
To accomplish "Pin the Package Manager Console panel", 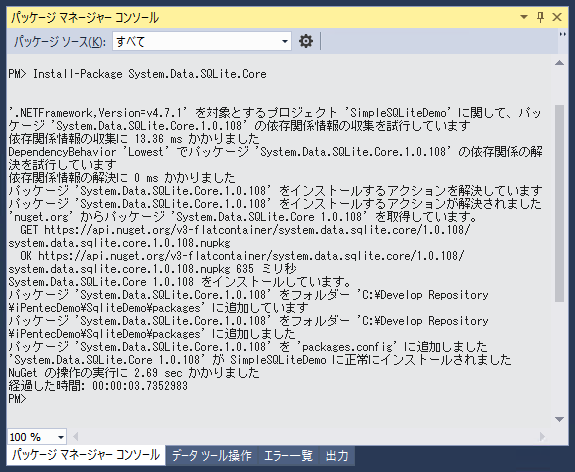I will [540, 17].
